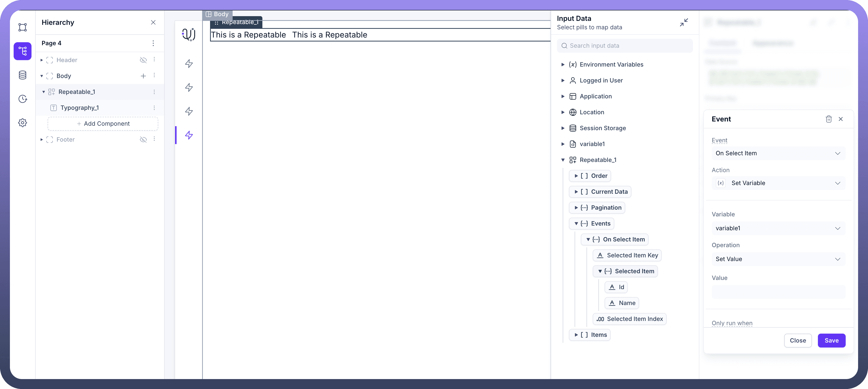Collapse the Repeatable_1 input data node

coord(563,160)
